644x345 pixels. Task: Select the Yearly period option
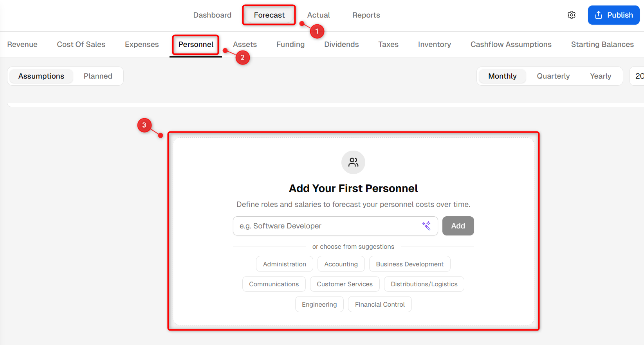(601, 76)
